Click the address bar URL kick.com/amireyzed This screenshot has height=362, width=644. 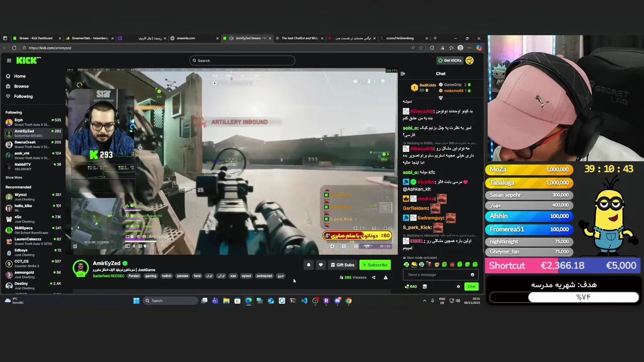click(50, 48)
